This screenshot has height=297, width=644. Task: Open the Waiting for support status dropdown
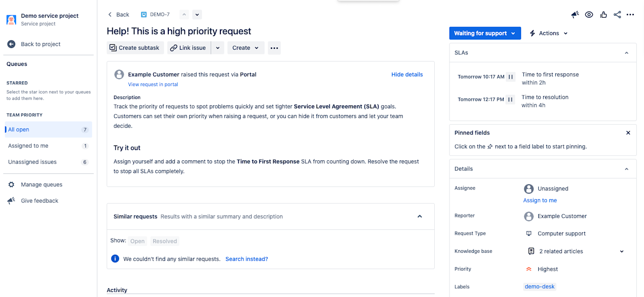[x=485, y=33]
